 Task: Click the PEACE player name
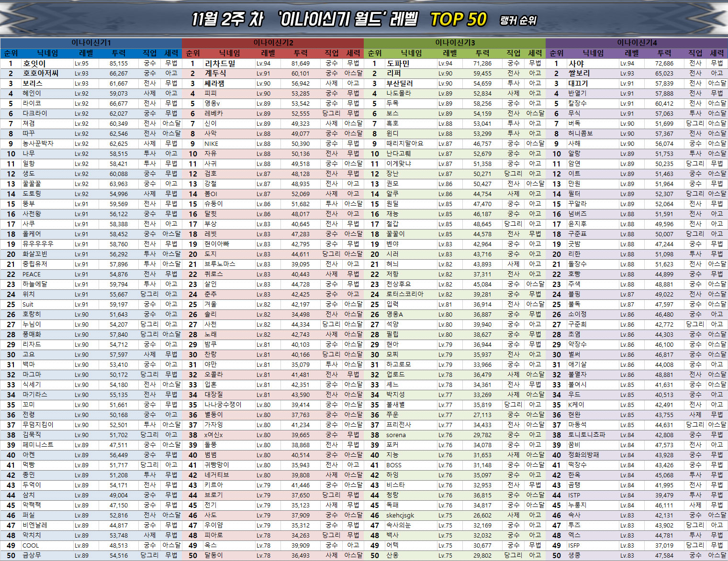pyautogui.click(x=32, y=274)
